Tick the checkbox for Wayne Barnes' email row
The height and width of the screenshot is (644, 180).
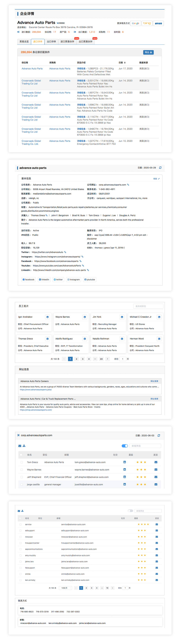point(21,470)
